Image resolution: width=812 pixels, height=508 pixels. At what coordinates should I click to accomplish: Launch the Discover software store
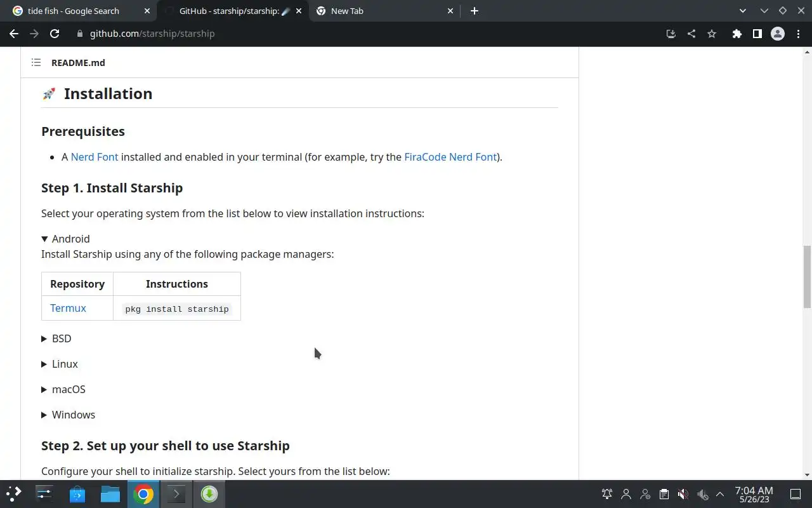click(77, 493)
